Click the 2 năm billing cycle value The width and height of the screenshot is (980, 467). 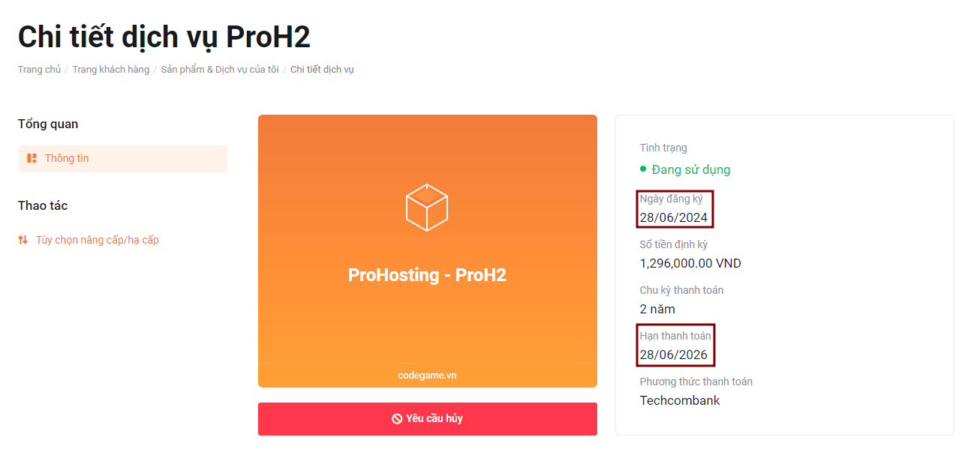657,309
